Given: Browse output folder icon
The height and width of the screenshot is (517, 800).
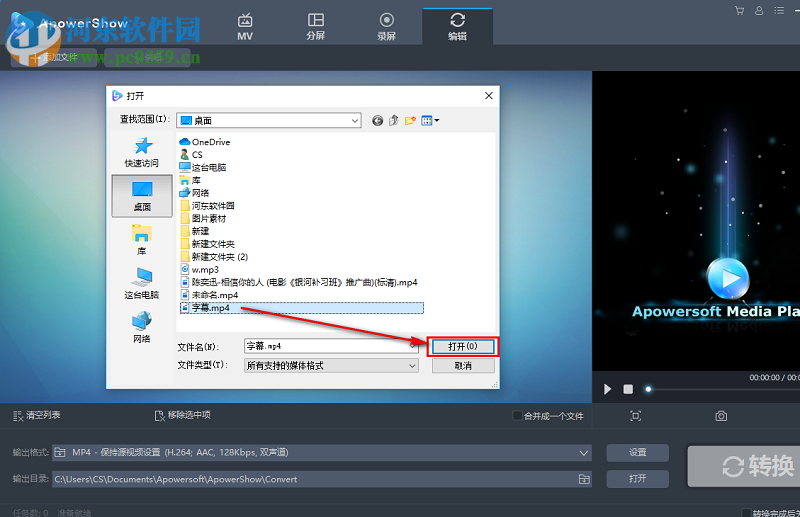Looking at the screenshot, I should point(584,479).
